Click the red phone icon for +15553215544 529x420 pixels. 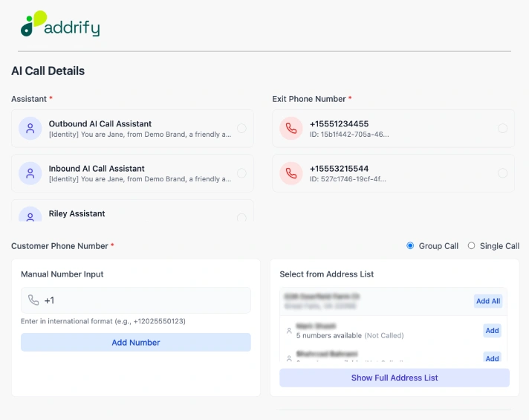291,173
